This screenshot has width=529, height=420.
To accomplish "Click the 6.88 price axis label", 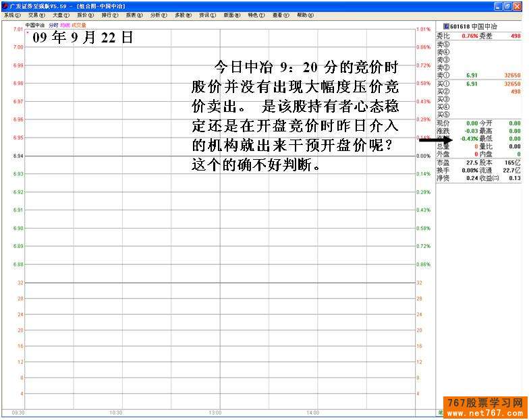I will pyautogui.click(x=18, y=264).
